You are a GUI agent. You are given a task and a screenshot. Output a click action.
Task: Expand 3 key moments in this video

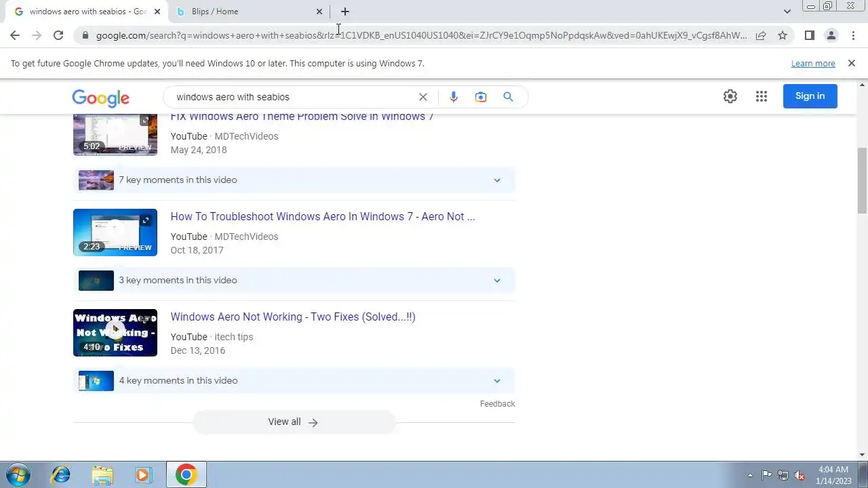(x=294, y=280)
